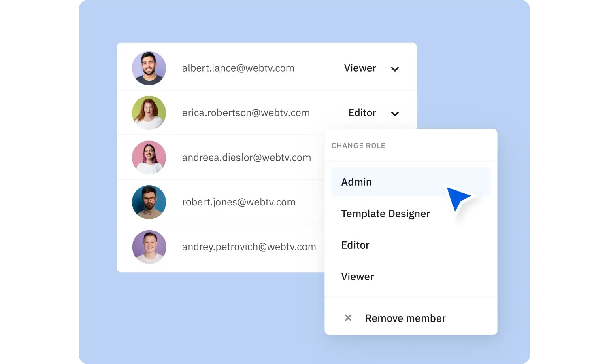The image size is (609, 364).
Task: Click the X icon next to Remove member
Action: point(348,318)
